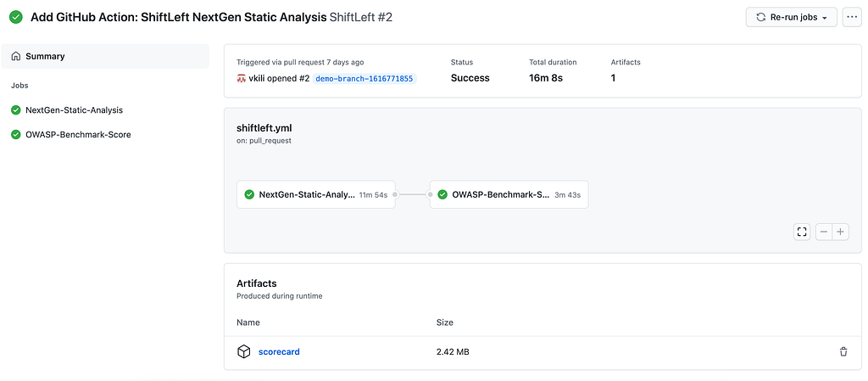Click the refresh icon on Re-run jobs
Screen dimensions: 868x381
pyautogui.click(x=761, y=17)
